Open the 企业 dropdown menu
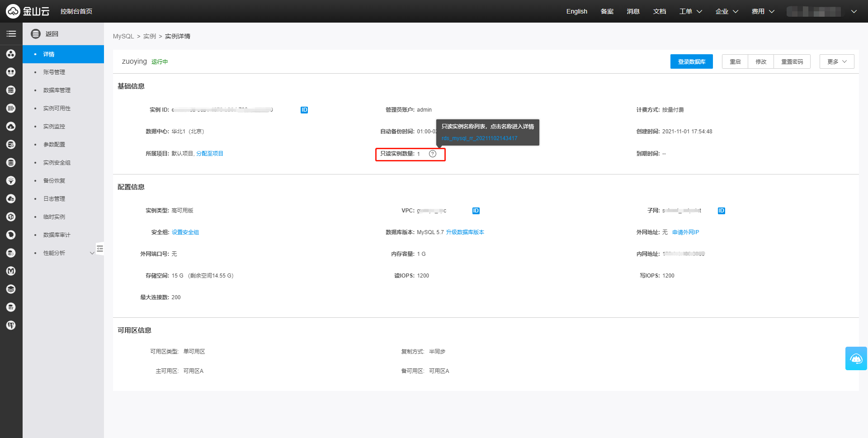 pos(726,11)
